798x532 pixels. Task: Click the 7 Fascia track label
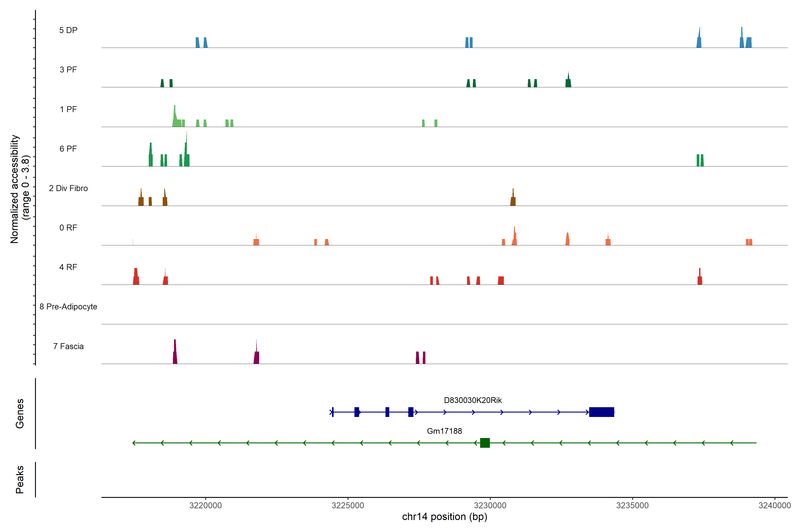(x=68, y=346)
